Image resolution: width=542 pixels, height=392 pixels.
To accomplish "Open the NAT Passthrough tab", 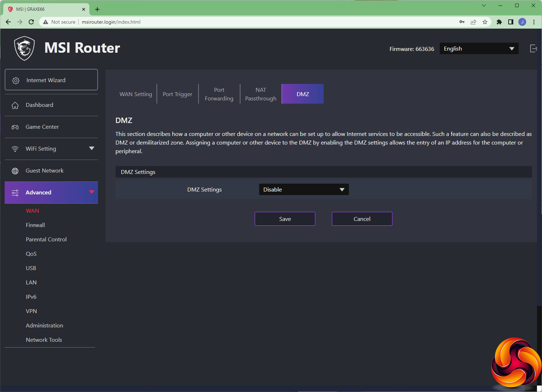I will point(261,94).
